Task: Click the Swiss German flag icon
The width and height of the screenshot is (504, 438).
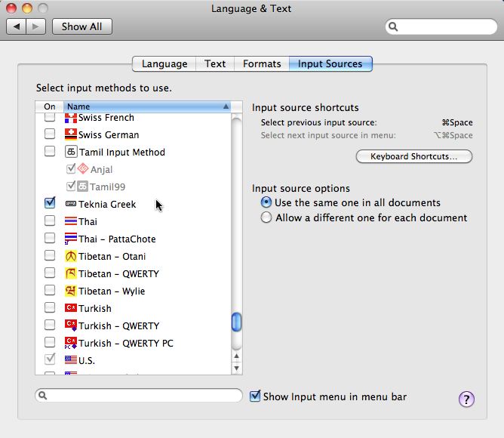Action: [71, 135]
